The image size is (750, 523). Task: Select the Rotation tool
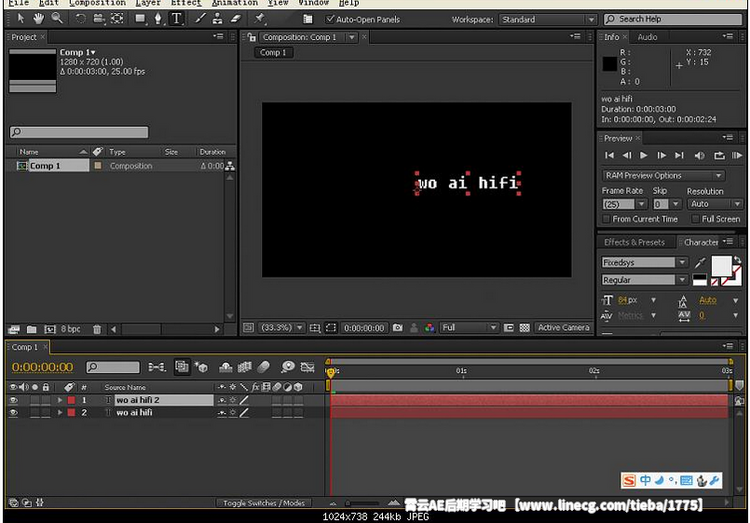80,19
